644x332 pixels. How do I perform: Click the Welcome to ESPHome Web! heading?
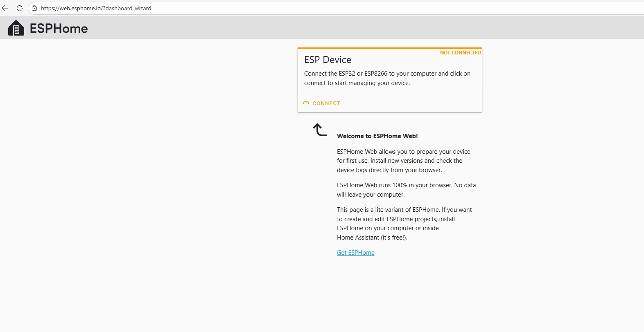coord(377,136)
